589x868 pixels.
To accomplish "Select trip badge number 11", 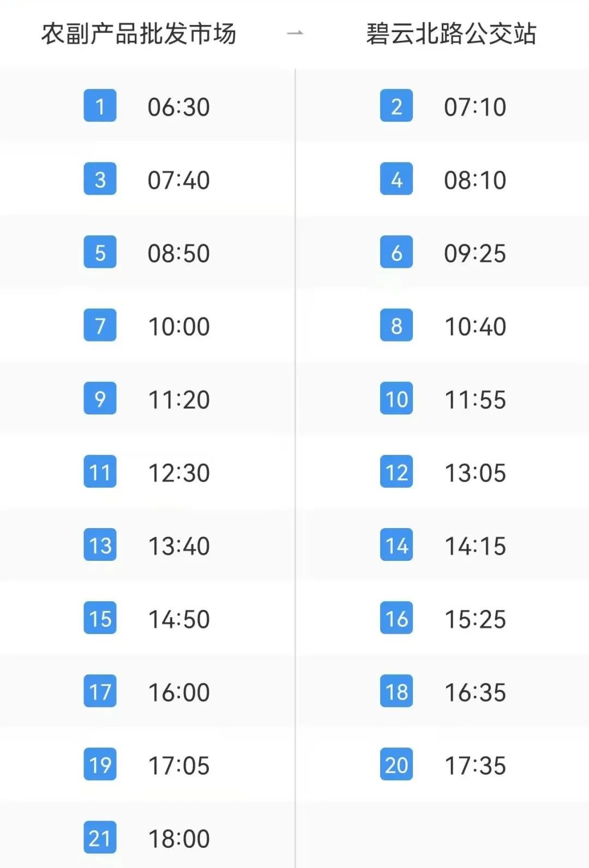I will pos(100,471).
